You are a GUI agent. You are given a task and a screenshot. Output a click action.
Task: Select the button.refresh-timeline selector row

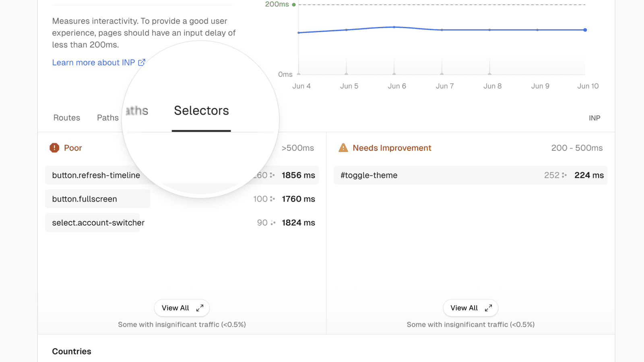(96, 175)
